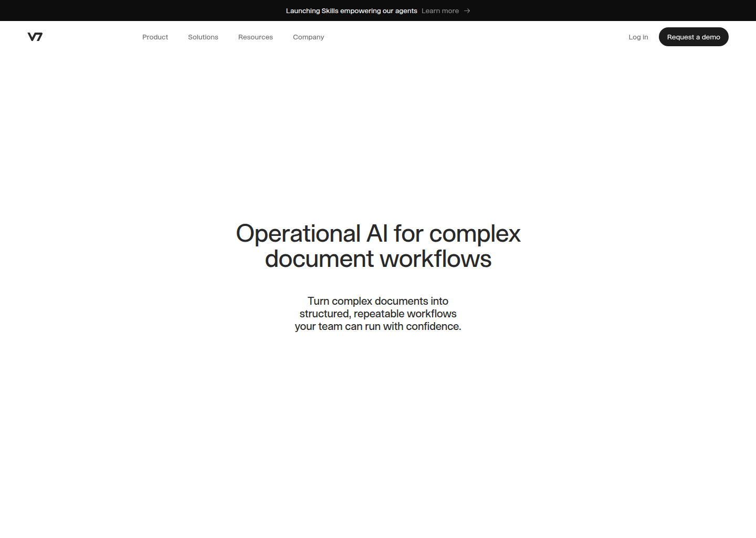Open the Resources menu
Viewport: 756px width, 538px height.
click(x=256, y=37)
